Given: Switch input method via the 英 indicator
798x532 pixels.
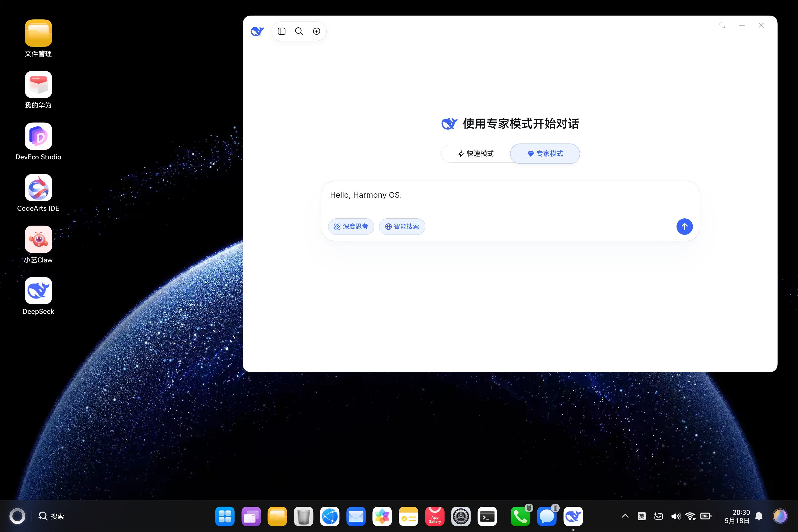Looking at the screenshot, I should coord(641,516).
